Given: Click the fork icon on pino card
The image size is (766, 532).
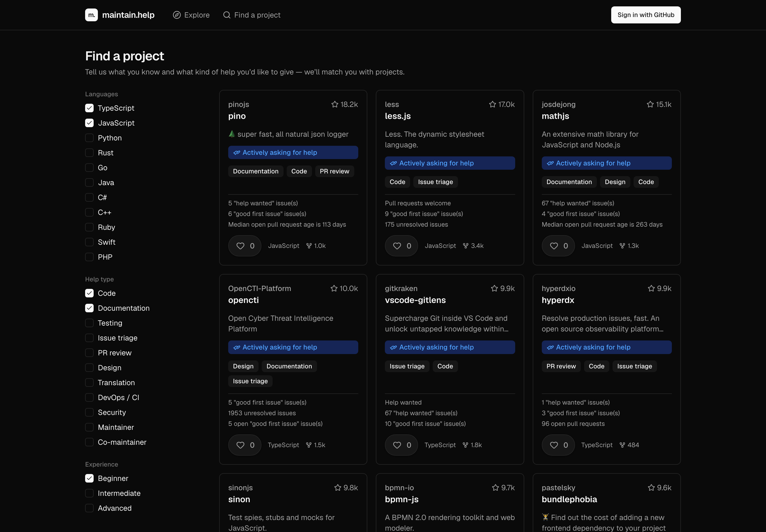Looking at the screenshot, I should pos(309,246).
